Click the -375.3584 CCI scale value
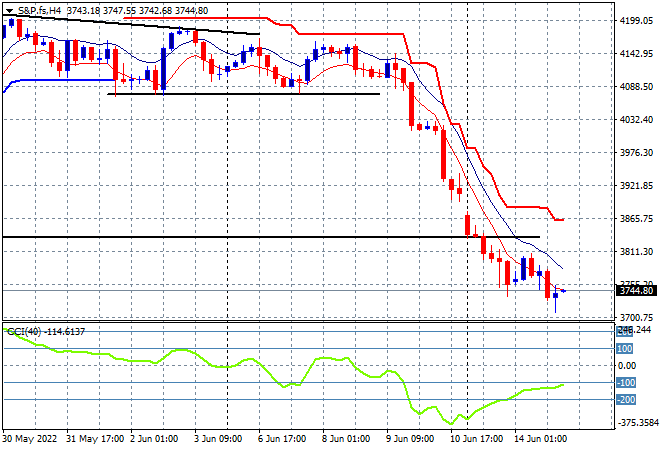 (638, 423)
